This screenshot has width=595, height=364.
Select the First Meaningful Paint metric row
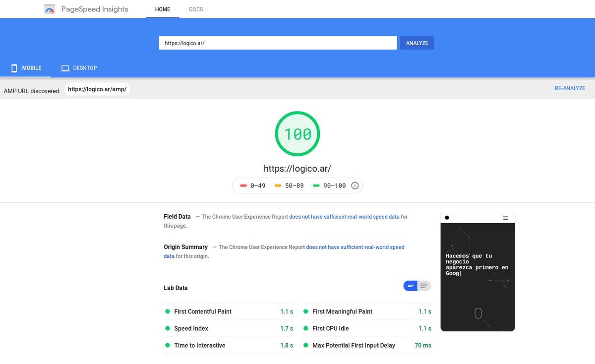pos(367,311)
